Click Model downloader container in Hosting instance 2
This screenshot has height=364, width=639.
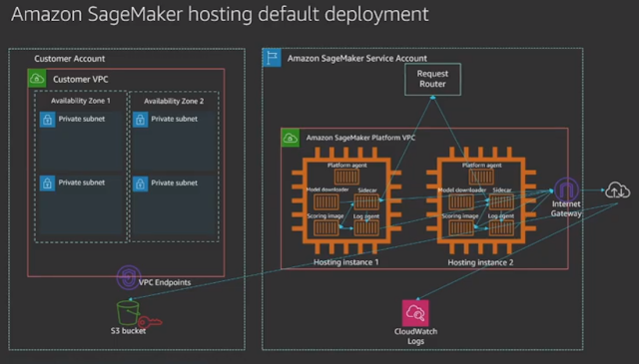(x=461, y=202)
